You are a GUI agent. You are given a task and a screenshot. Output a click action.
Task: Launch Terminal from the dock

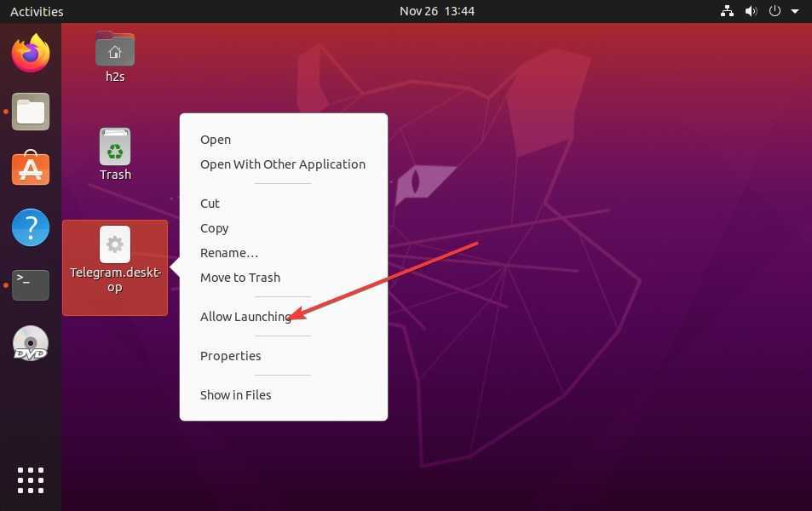[x=31, y=284]
